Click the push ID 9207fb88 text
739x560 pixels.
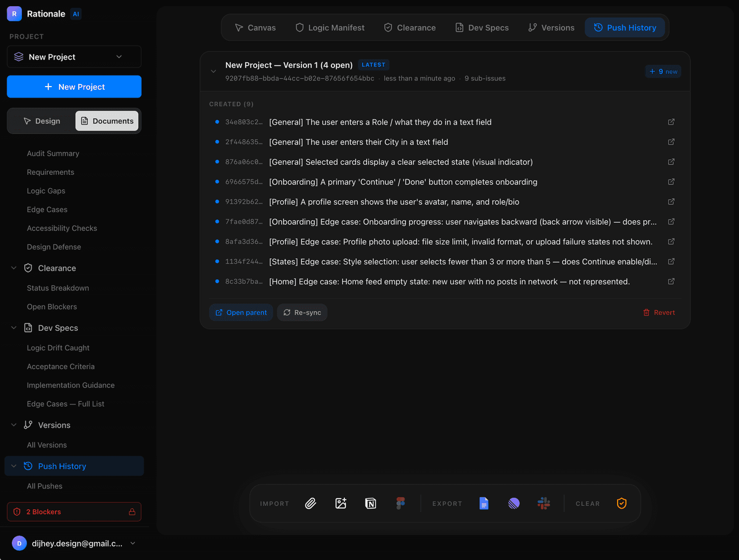300,78
